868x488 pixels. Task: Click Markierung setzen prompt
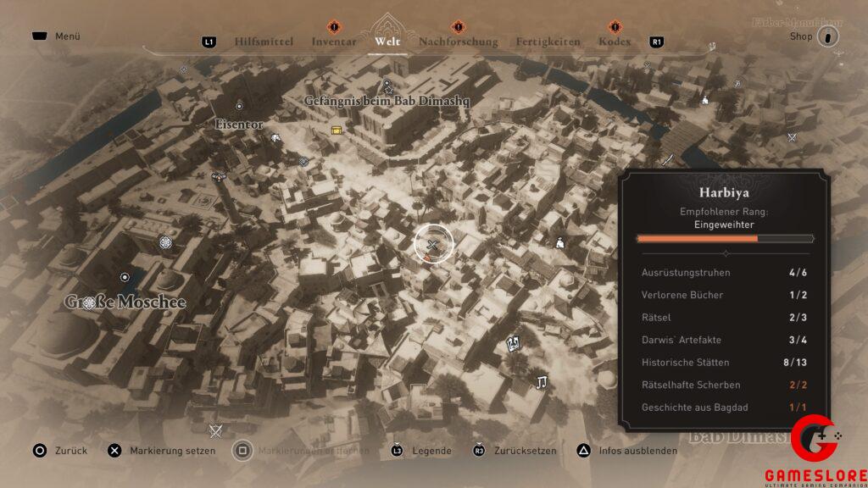[162, 451]
